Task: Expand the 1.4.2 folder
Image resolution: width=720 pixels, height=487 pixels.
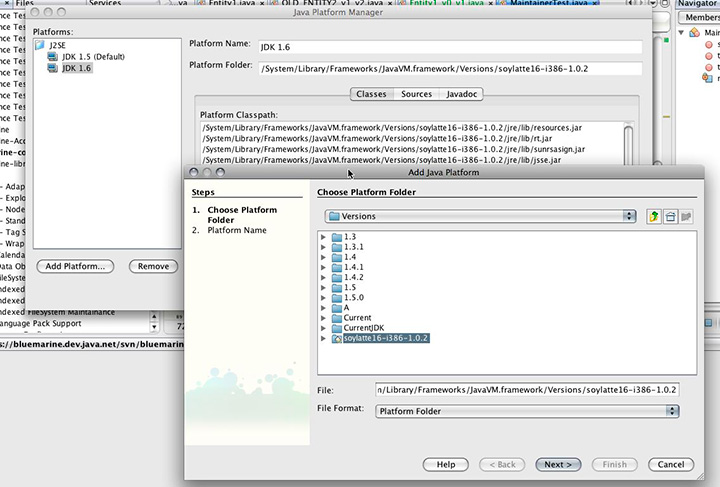Action: tap(323, 277)
